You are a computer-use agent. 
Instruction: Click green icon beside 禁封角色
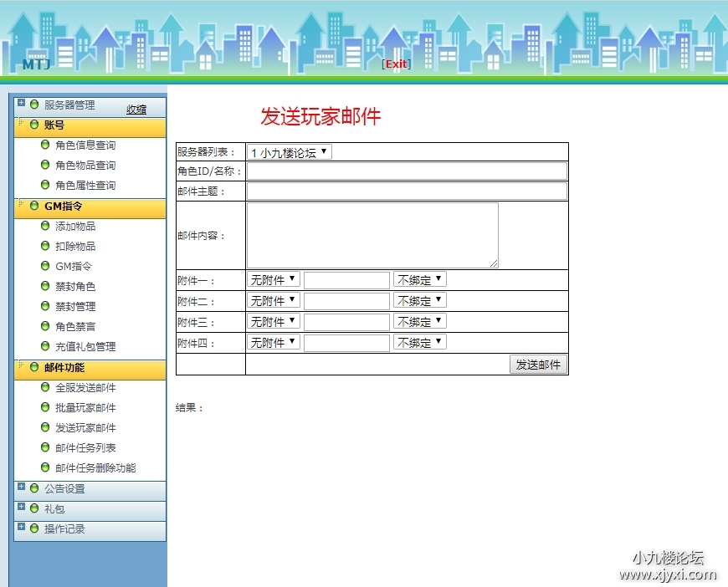click(x=45, y=286)
